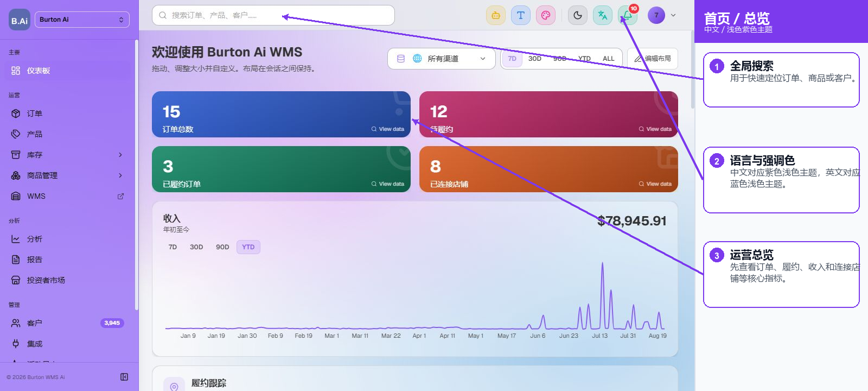The width and height of the screenshot is (868, 391).
Task: Open the language translate switcher
Action: (603, 15)
